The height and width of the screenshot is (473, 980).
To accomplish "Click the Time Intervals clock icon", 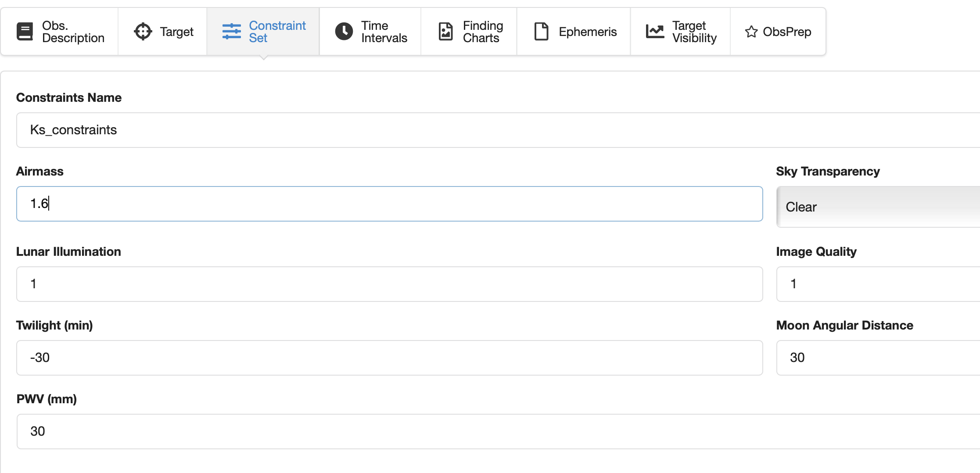I will click(x=344, y=32).
